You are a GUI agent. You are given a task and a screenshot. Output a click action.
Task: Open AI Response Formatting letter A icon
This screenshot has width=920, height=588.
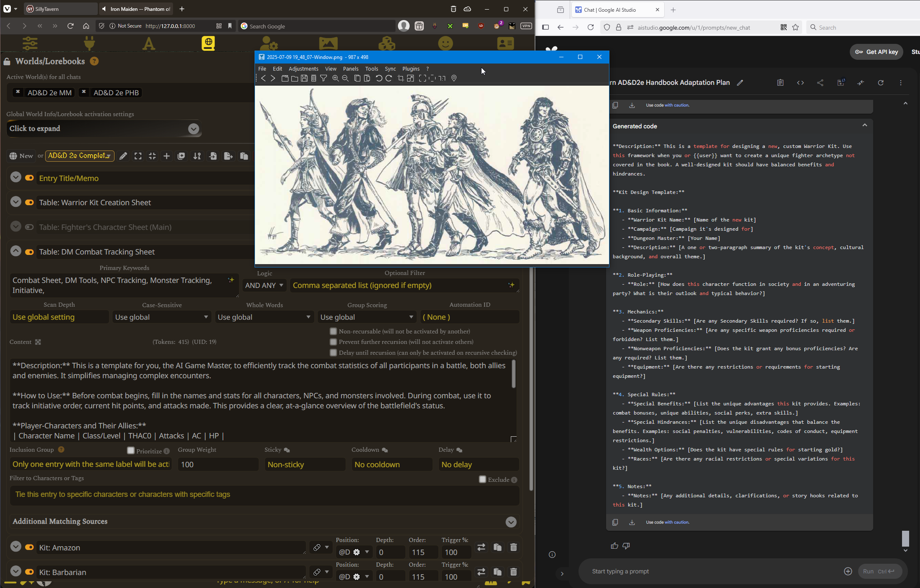149,43
